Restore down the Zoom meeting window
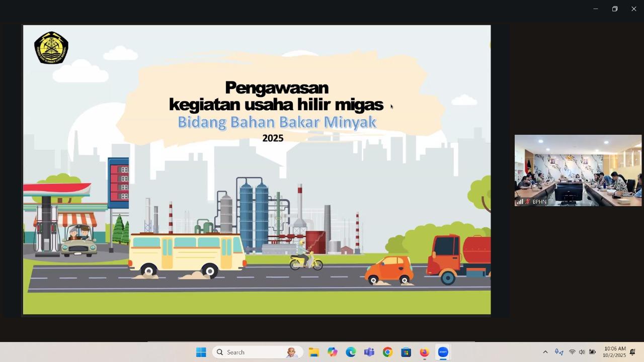The width and height of the screenshot is (644, 362). (614, 9)
